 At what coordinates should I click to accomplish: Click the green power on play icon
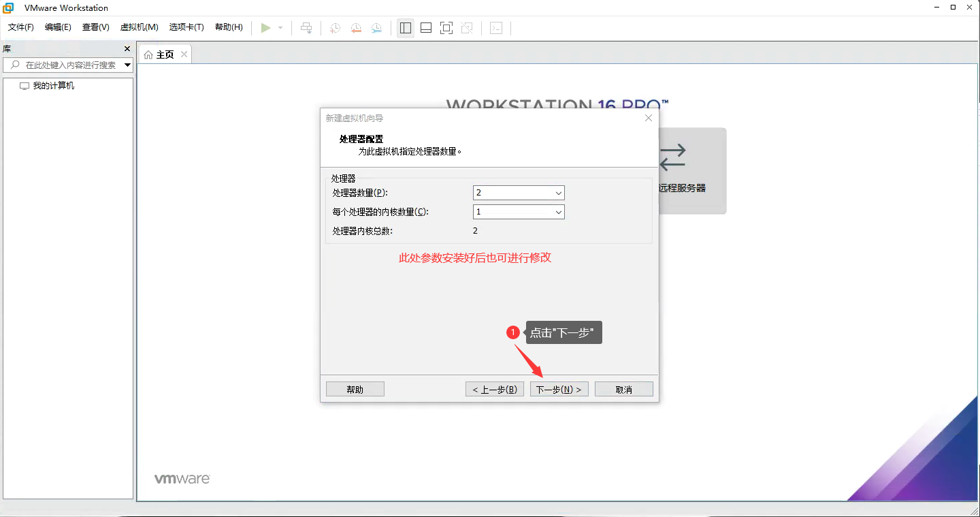[265, 28]
